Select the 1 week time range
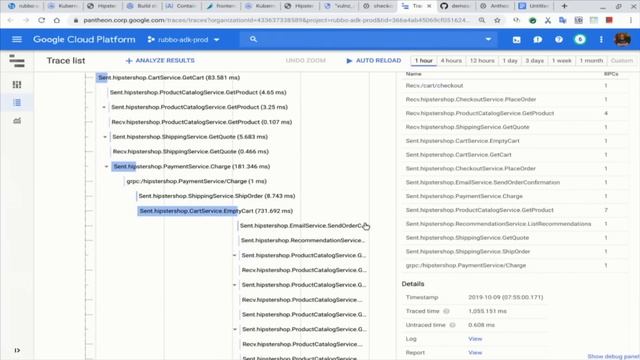640x360 pixels. 562,60
